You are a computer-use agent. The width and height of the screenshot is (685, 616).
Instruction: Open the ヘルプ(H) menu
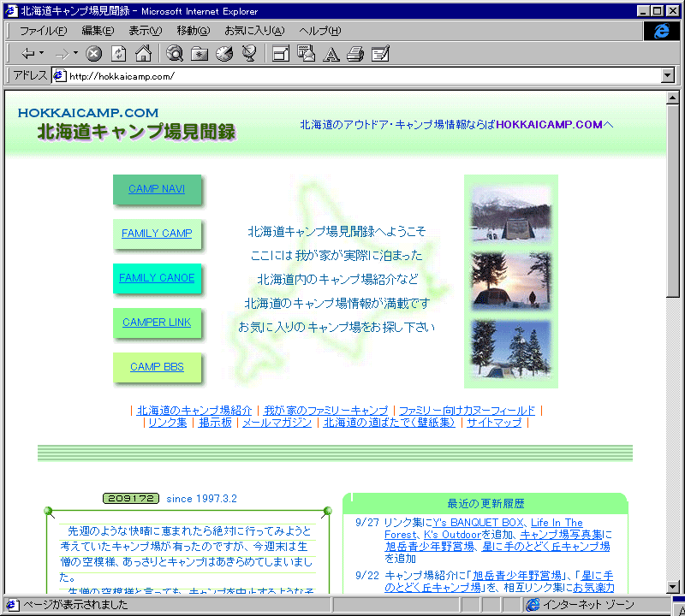[319, 31]
